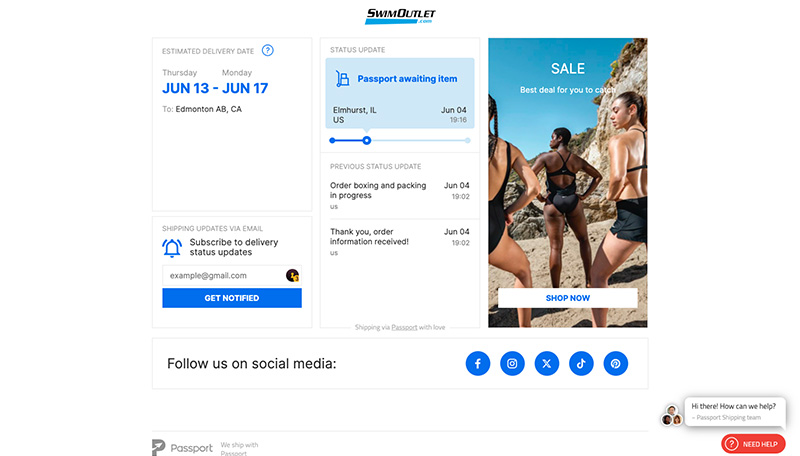The image size is (800, 456).
Task: Select the Passport awaiting item status text
Action: [x=407, y=79]
